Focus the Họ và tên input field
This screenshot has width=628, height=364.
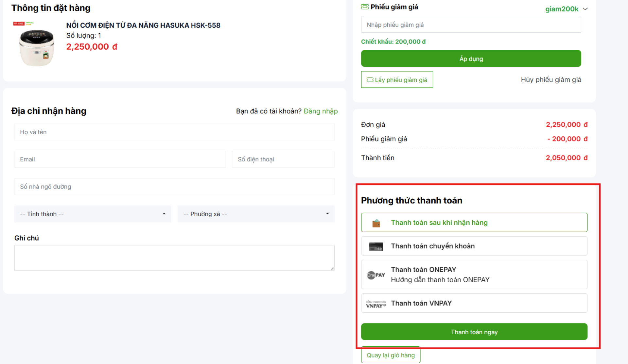pos(174,132)
